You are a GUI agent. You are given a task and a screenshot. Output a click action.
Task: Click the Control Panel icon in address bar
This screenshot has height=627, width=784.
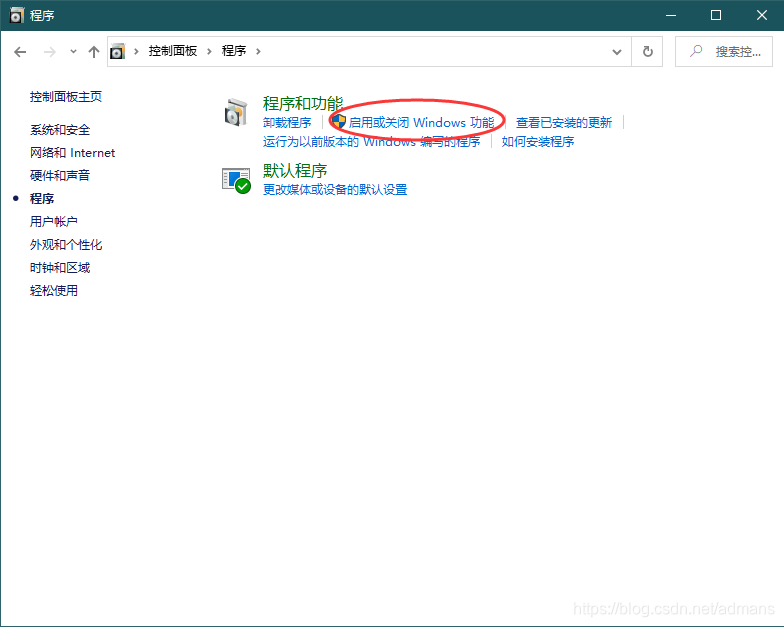point(117,51)
